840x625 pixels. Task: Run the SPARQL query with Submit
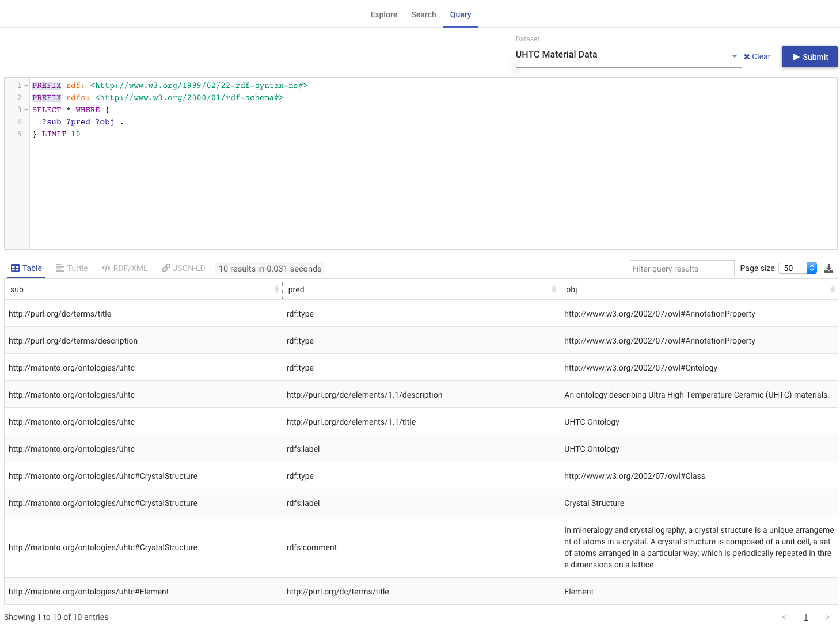point(809,56)
